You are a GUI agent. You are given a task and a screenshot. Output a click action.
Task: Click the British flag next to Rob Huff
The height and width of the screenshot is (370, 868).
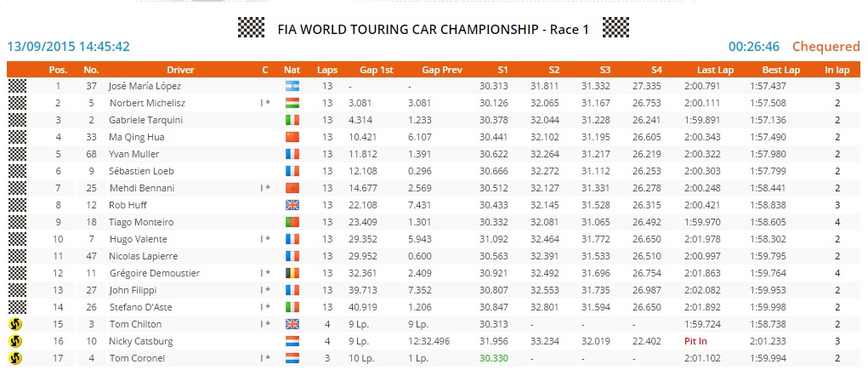point(292,205)
